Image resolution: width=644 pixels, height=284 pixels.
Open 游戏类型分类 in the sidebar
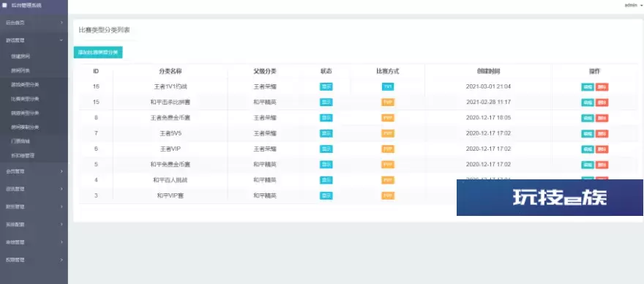(25, 85)
